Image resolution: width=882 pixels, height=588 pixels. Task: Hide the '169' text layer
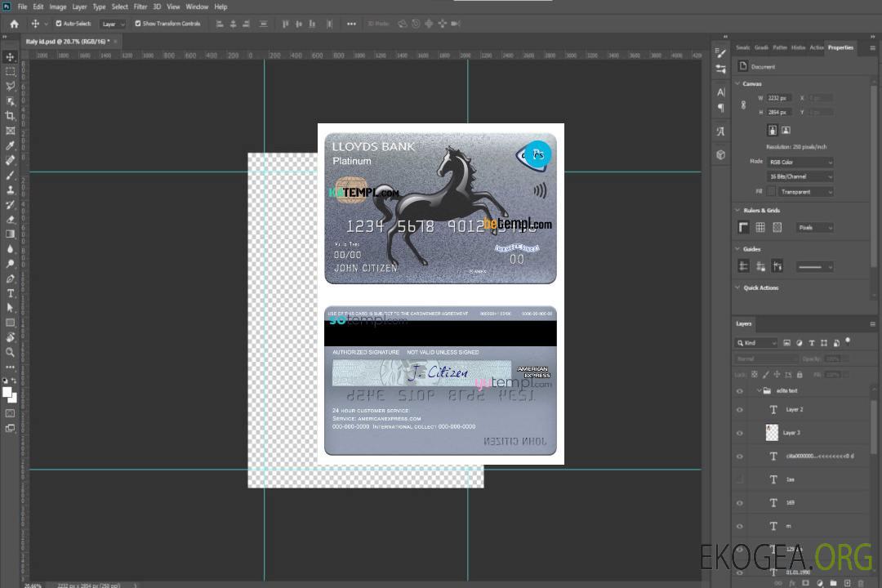[740, 503]
